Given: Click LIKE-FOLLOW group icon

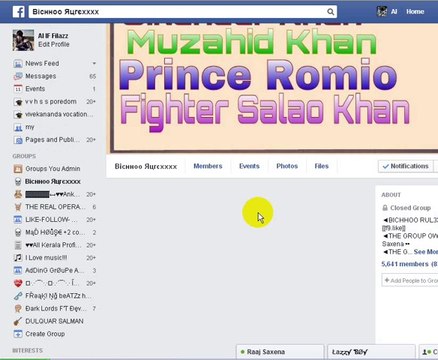Looking at the screenshot, I should pyautogui.click(x=18, y=220).
